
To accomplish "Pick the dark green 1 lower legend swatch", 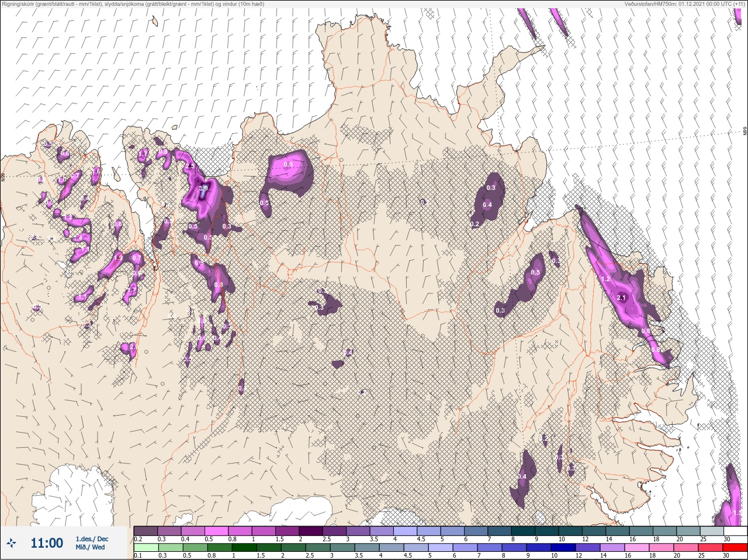I will (244, 548).
